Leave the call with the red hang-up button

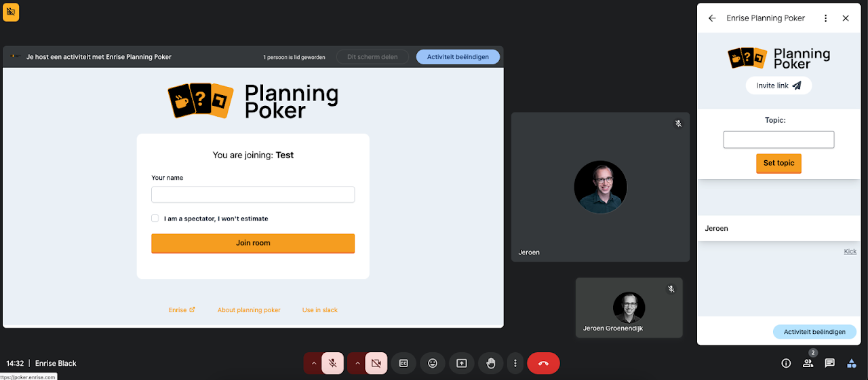[543, 363]
